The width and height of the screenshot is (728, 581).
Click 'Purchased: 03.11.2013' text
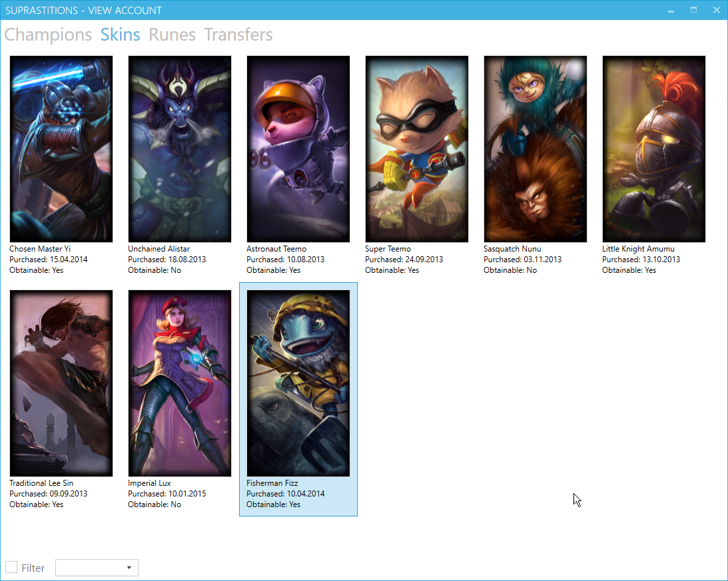(x=522, y=260)
